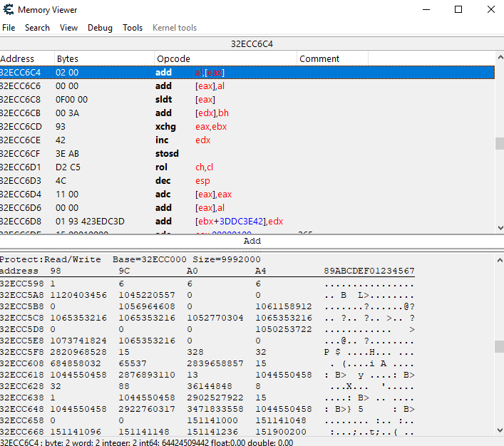
Task: Open the Kernel tools menu
Action: (175, 28)
